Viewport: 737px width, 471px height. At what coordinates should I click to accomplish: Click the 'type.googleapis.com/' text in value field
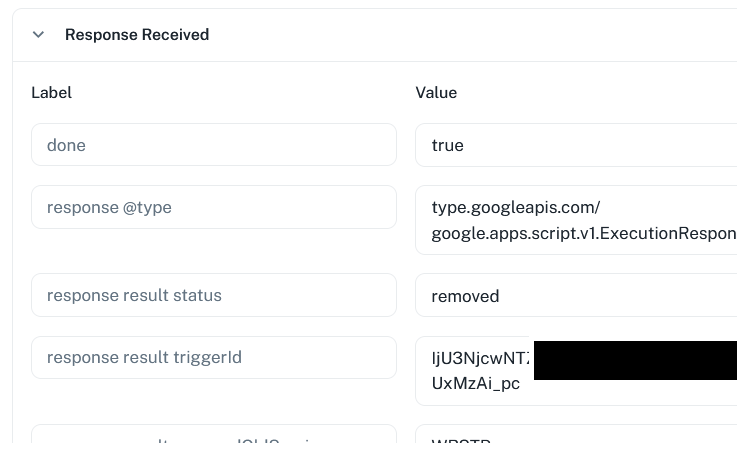[516, 207]
